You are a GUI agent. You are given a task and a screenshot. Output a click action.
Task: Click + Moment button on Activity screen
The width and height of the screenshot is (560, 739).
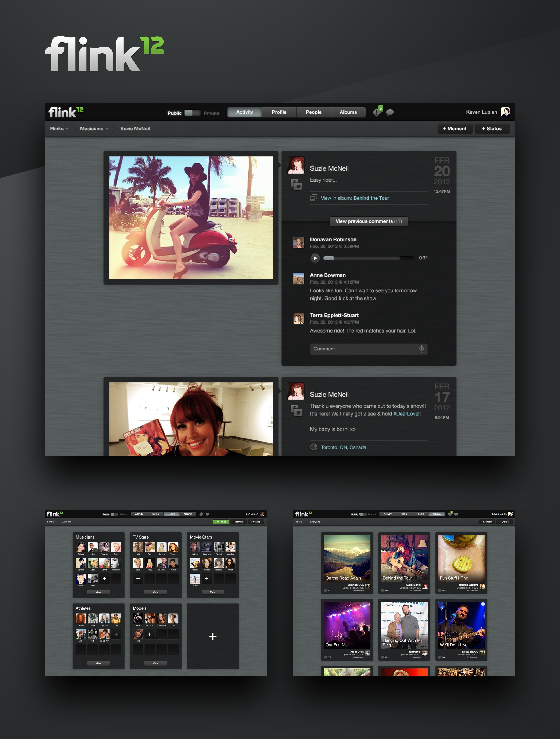point(455,129)
